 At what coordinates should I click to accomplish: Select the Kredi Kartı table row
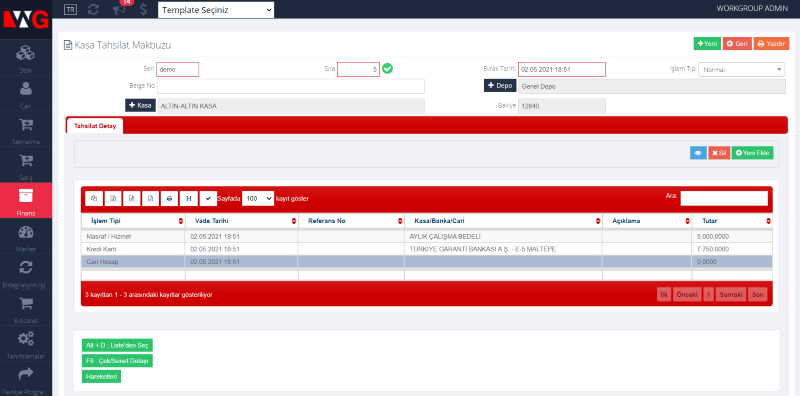[x=427, y=249]
